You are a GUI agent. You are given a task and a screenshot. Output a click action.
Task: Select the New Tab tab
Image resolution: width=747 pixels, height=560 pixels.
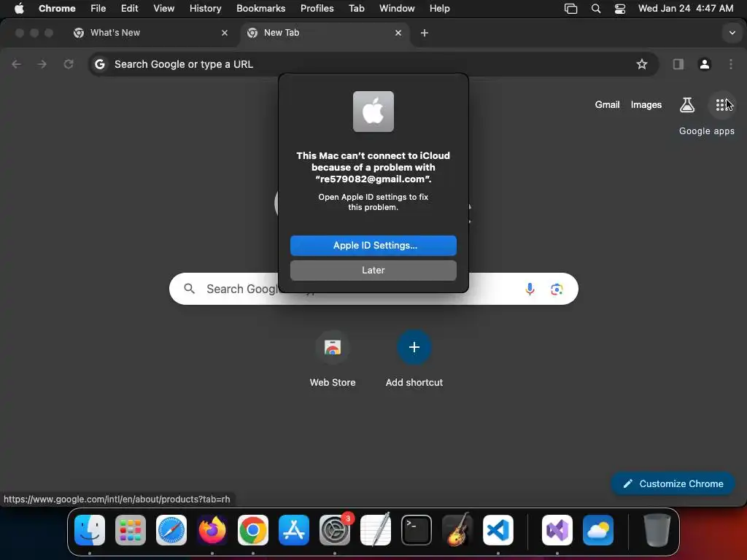(x=324, y=33)
